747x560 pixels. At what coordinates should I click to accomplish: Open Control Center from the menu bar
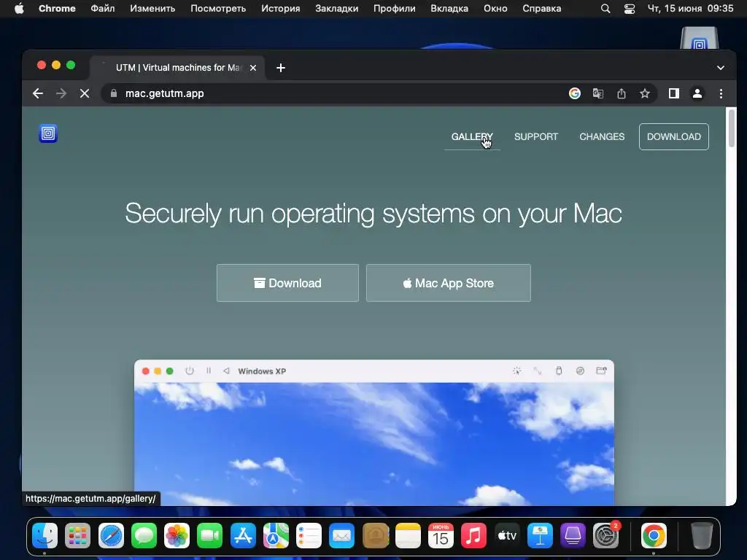pyautogui.click(x=630, y=9)
